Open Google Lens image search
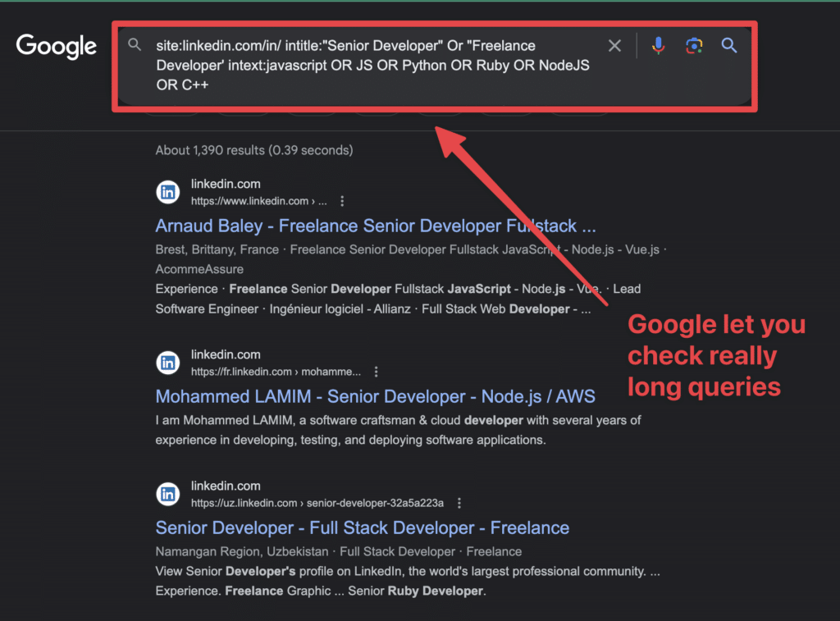 [694, 46]
